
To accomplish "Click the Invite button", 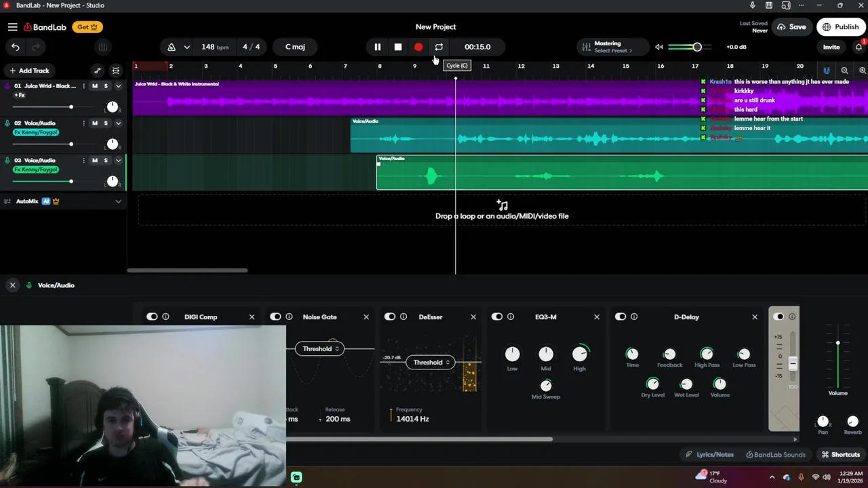I will point(831,47).
